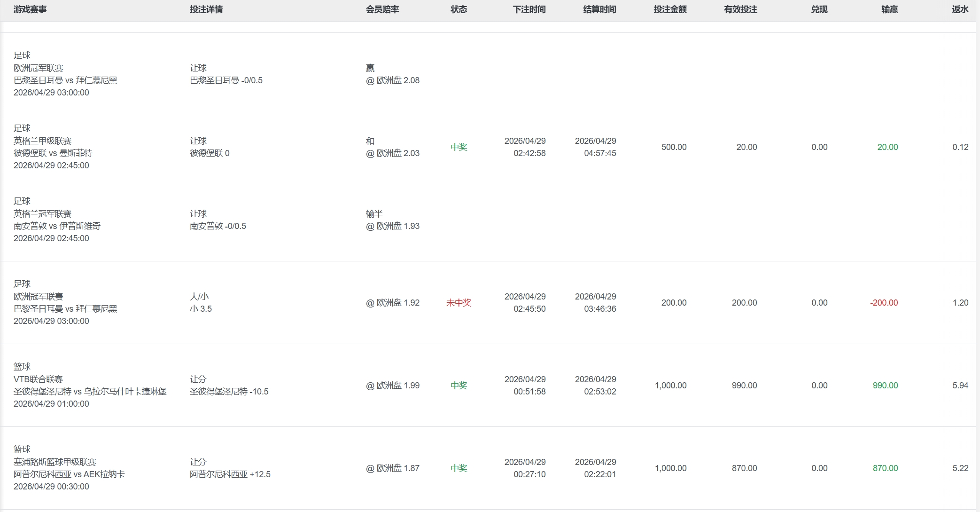Click the 结算时间 column header
Screen dimensions: 980x512
tap(599, 9)
